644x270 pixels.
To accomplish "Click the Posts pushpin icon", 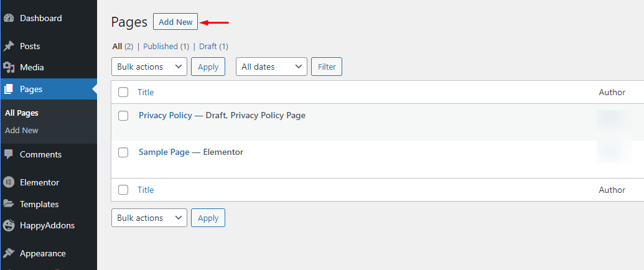I will click(x=9, y=47).
